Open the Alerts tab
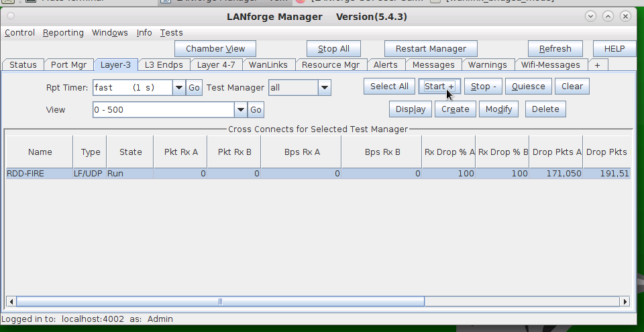644x332 pixels. (x=385, y=65)
